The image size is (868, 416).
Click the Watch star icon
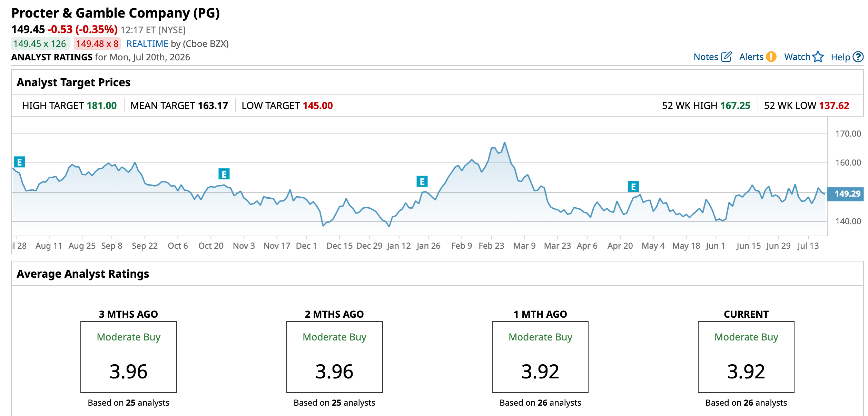[818, 57]
